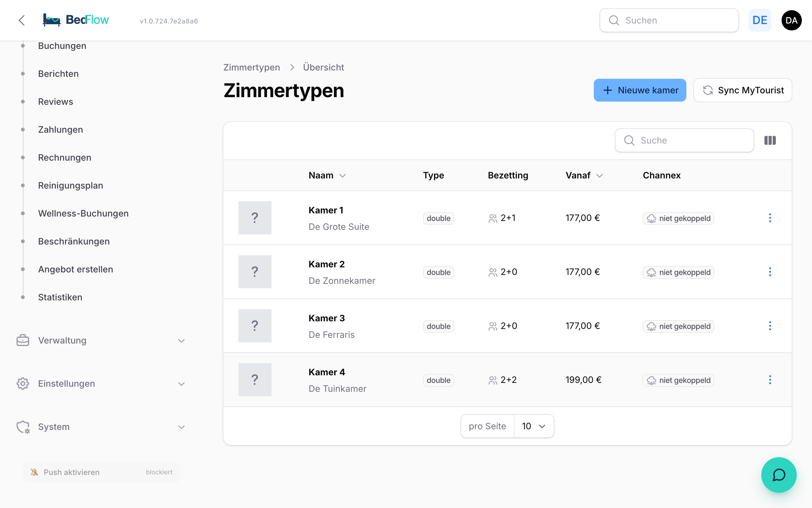
Task: Open Zahlungen in sidebar
Action: 60,129
